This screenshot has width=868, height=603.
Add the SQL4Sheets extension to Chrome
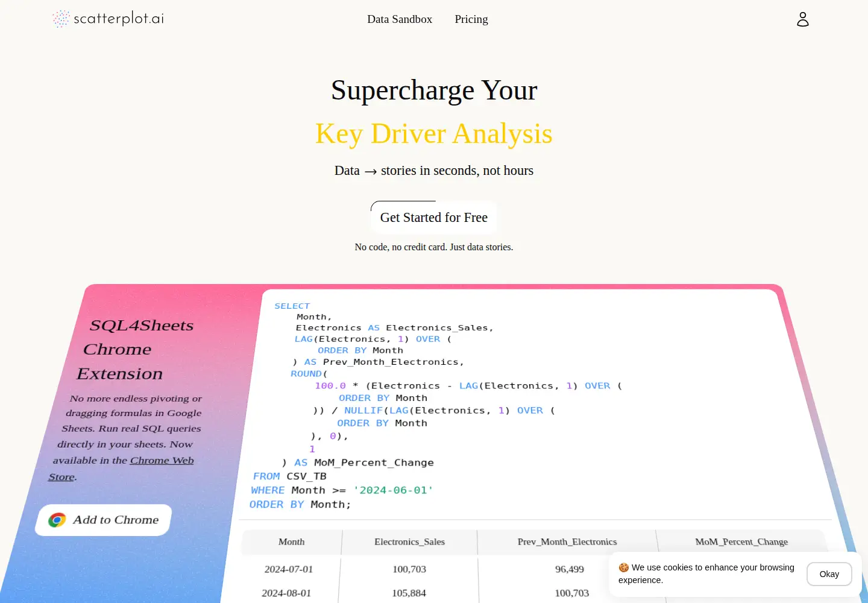coord(104,520)
